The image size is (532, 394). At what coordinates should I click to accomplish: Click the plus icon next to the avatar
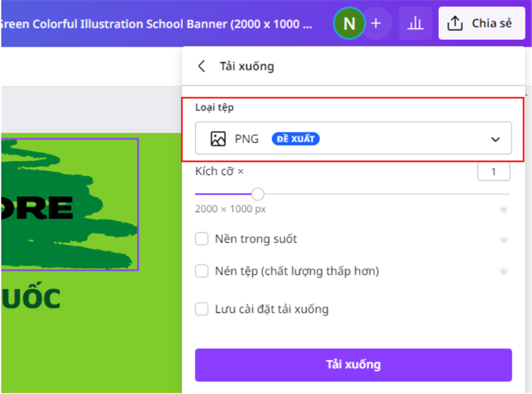[x=376, y=23]
